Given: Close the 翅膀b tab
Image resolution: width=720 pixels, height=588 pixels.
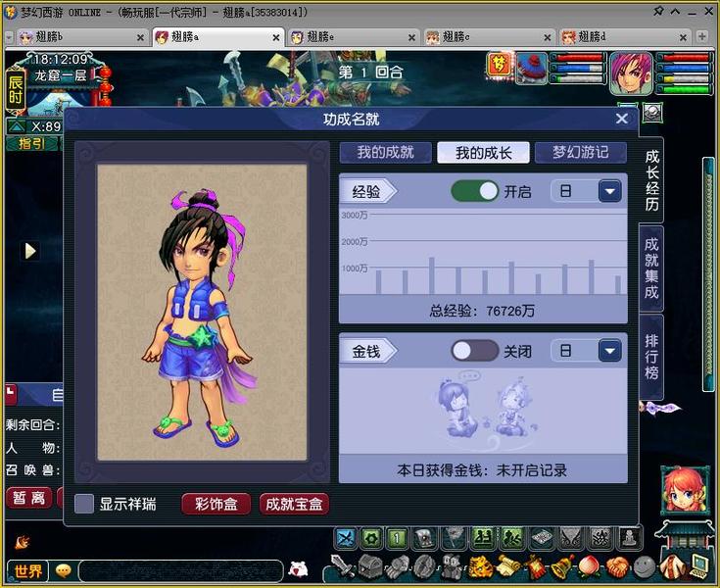Looking at the screenshot, I should pos(140,37).
